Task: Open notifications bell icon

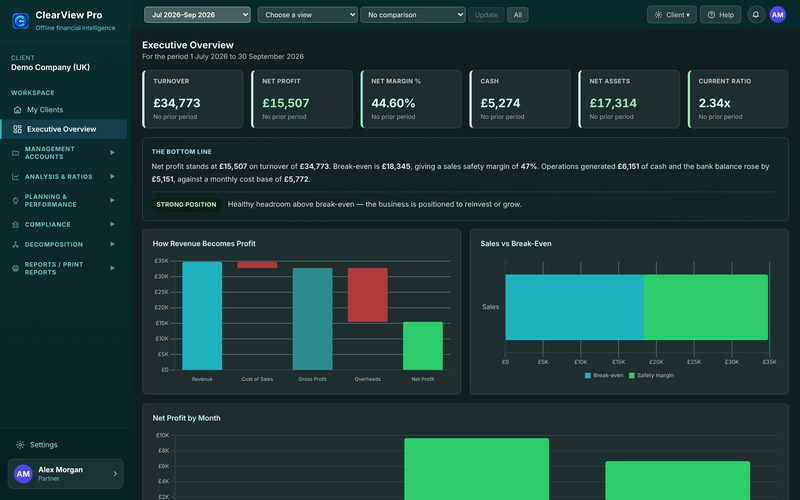Action: [756, 15]
